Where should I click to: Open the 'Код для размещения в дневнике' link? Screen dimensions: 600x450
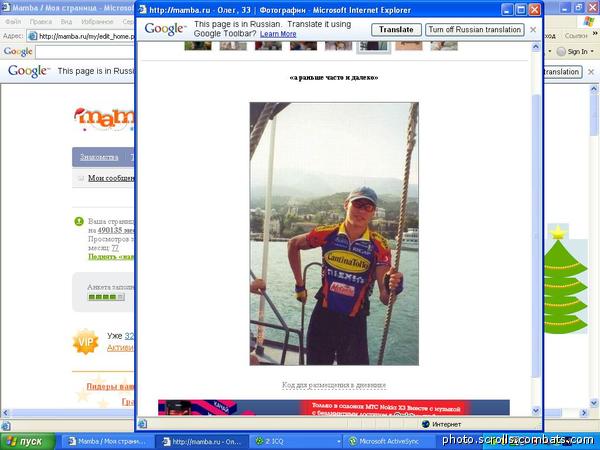pyautogui.click(x=334, y=385)
